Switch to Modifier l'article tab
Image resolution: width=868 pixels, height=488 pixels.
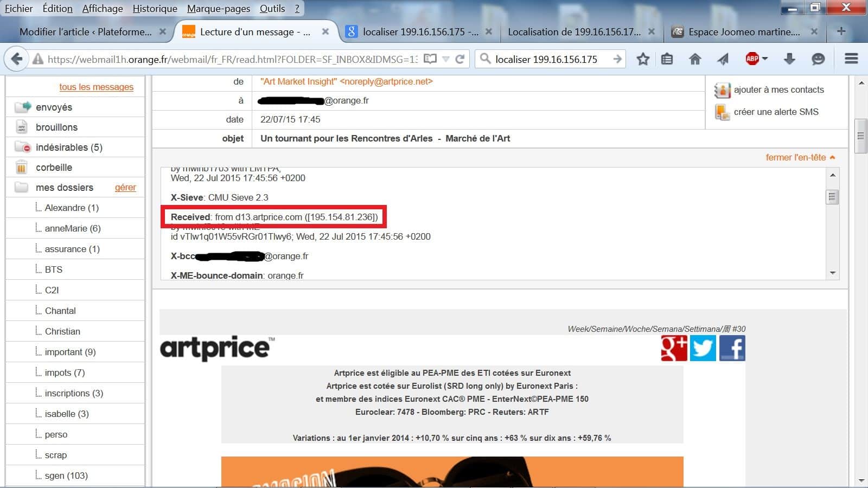tap(86, 32)
